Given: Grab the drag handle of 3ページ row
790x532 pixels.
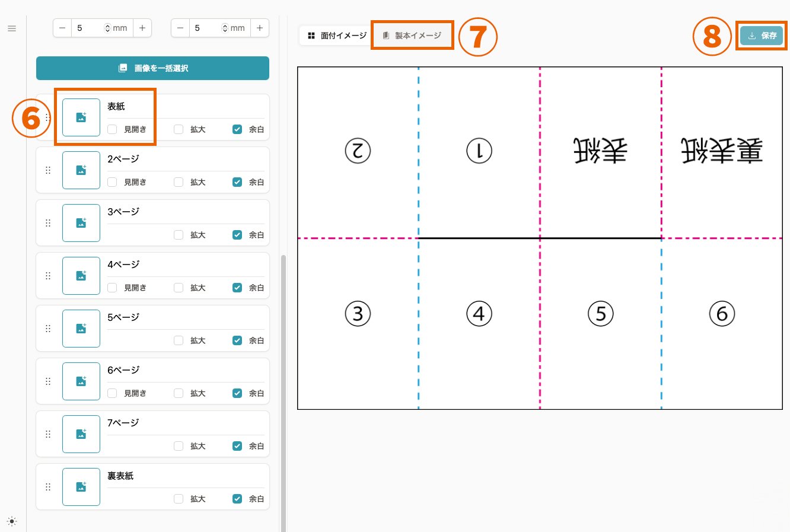Looking at the screenshot, I should point(48,223).
